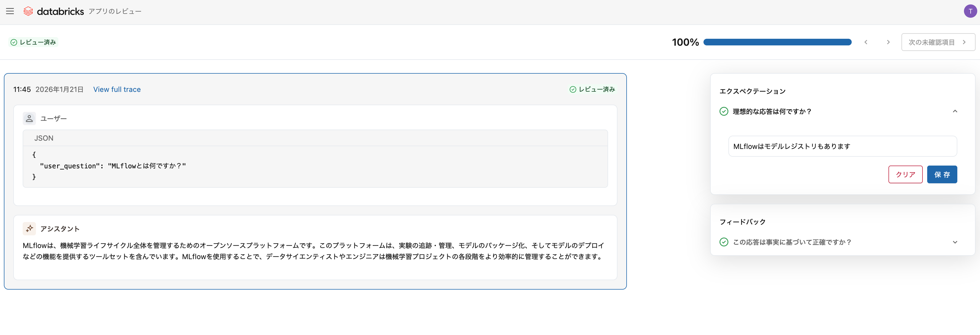Click the assistant sparkle icon
The image size is (980, 335).
pyautogui.click(x=29, y=228)
